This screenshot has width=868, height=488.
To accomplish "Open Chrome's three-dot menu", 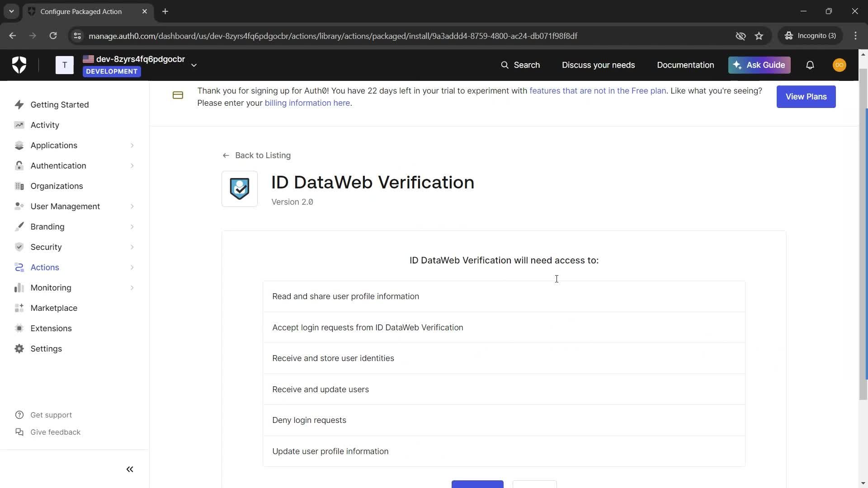I will pyautogui.click(x=855, y=36).
